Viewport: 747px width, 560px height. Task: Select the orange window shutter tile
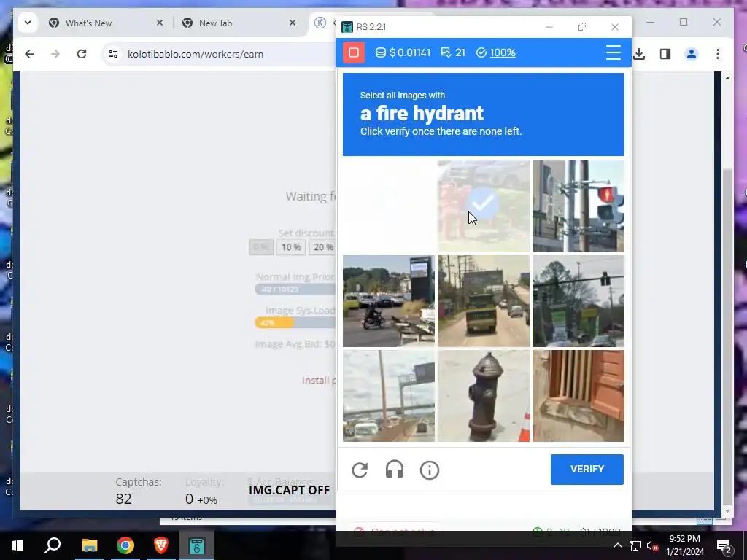[x=578, y=396]
